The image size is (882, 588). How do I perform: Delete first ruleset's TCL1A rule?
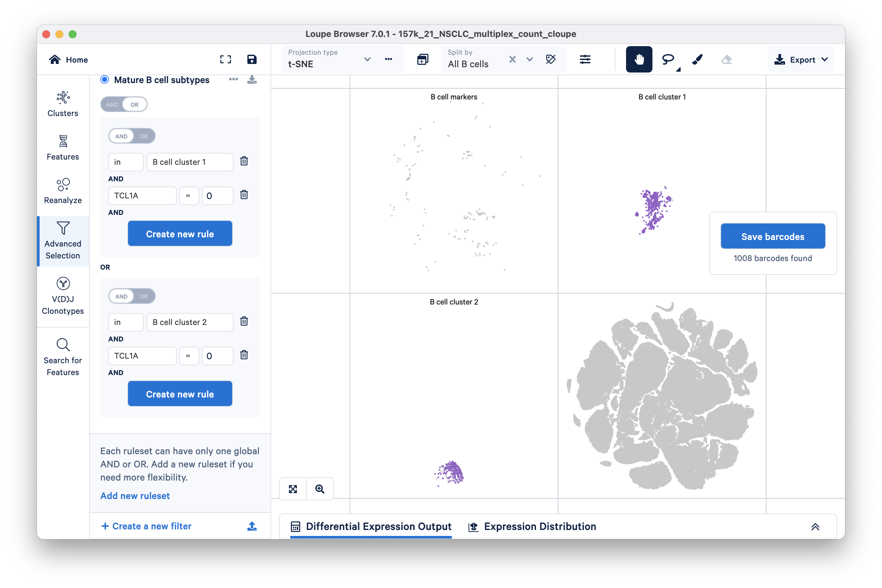click(244, 194)
